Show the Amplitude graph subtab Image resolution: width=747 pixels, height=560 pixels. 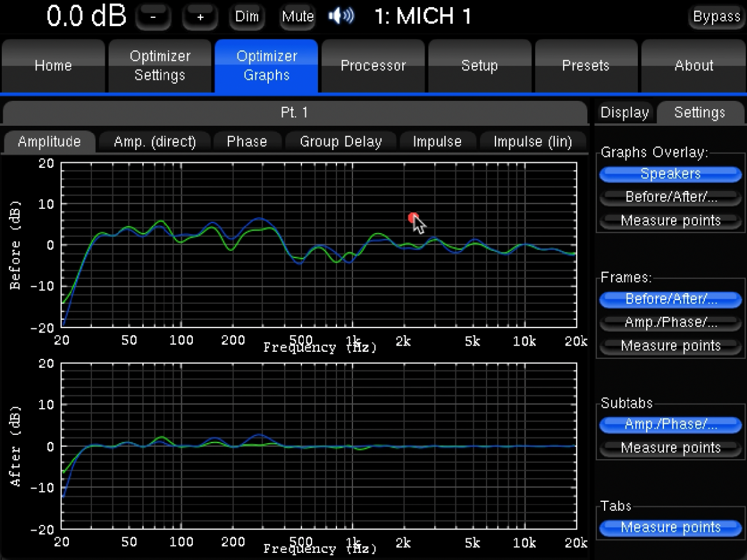click(50, 142)
